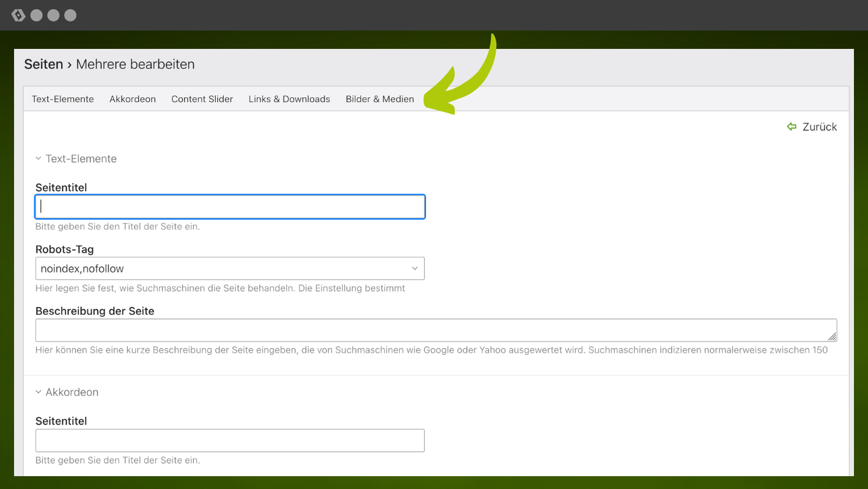Viewport: 868px width, 489px height.
Task: Click the green Zurück arrow icon
Action: pyautogui.click(x=792, y=127)
